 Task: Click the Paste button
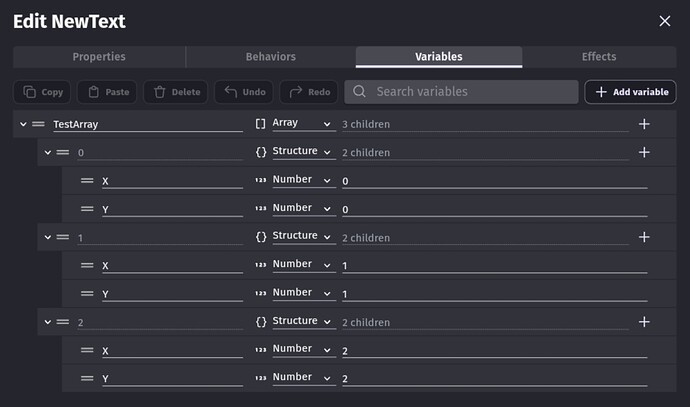(107, 92)
